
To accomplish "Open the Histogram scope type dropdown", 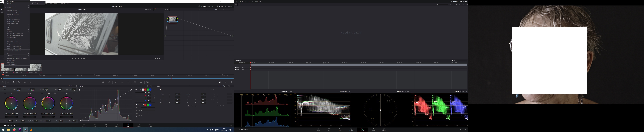I will pos(285,92).
